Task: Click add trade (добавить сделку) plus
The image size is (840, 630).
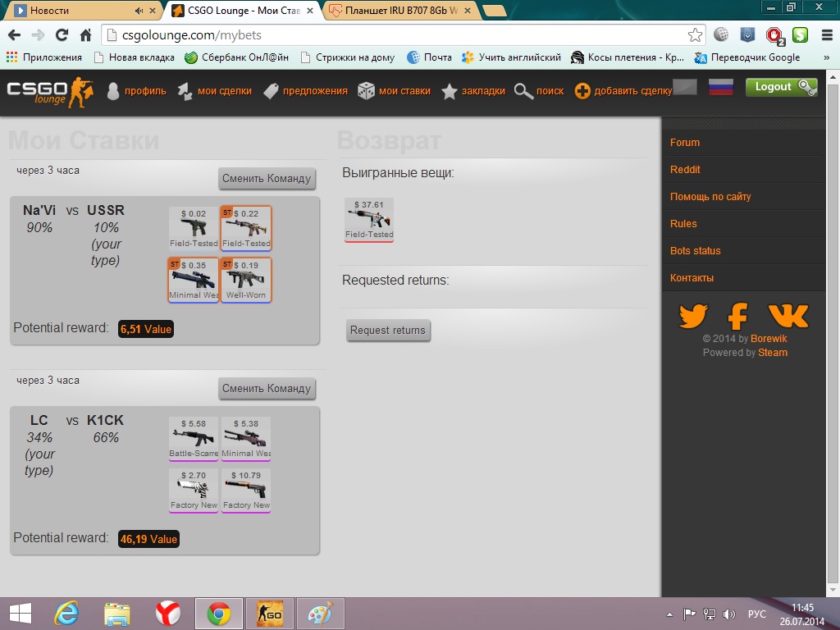Action: [x=623, y=91]
